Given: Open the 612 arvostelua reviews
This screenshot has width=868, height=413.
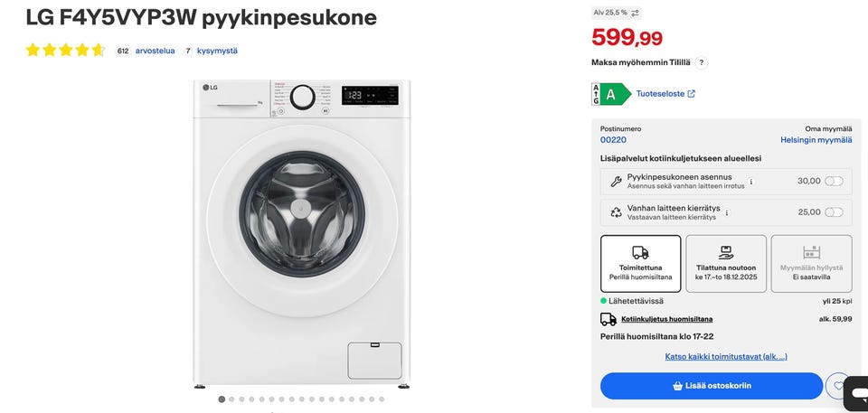Looking at the screenshot, I should [155, 51].
